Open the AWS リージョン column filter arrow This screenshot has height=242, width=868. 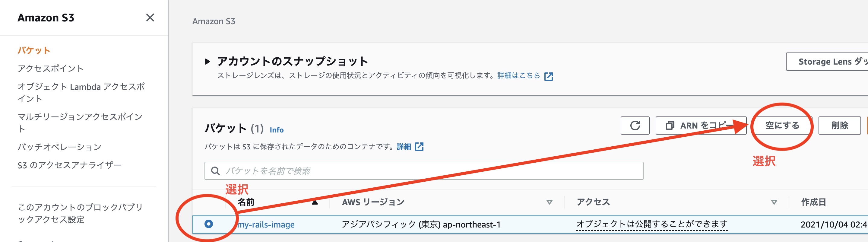tap(549, 202)
